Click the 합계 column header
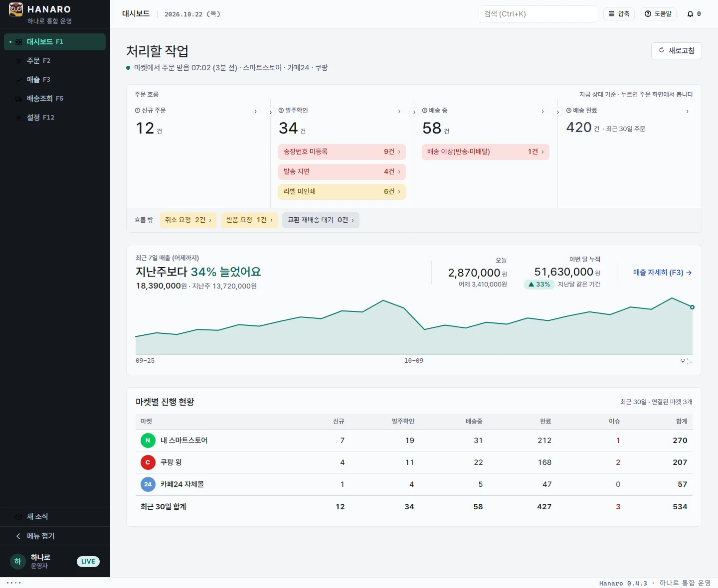The width and height of the screenshot is (718, 588). [682, 422]
